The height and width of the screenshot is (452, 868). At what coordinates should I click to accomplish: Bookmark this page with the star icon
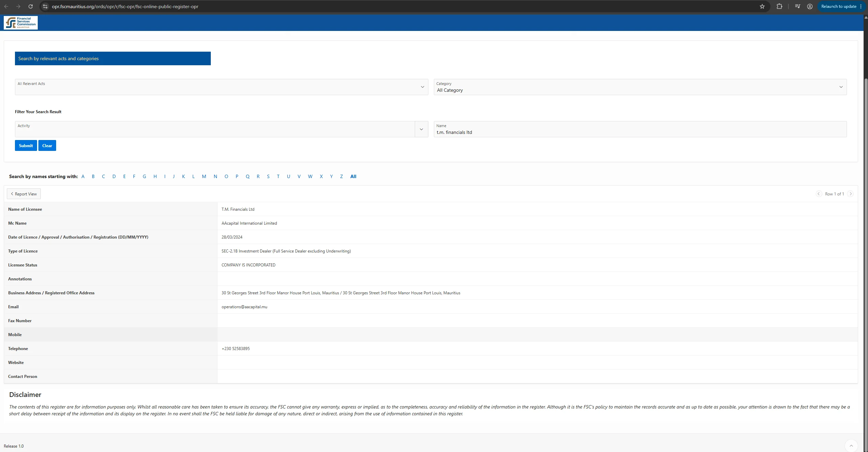762,6
